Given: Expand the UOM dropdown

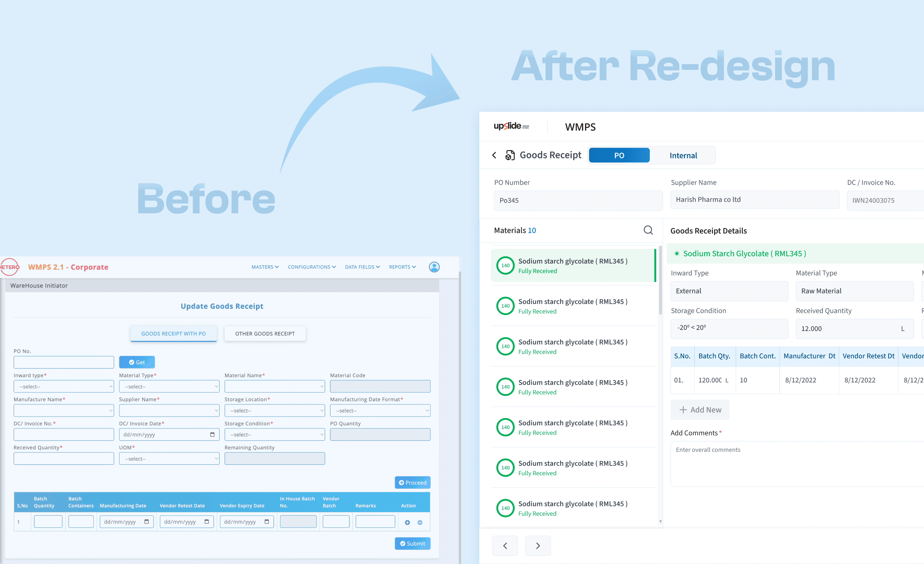Looking at the screenshot, I should 169,458.
